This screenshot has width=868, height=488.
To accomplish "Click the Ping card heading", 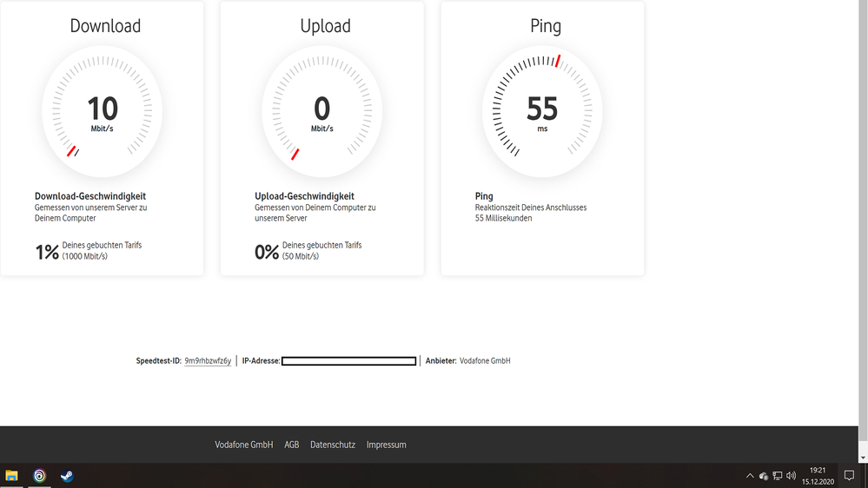I will coord(546,26).
